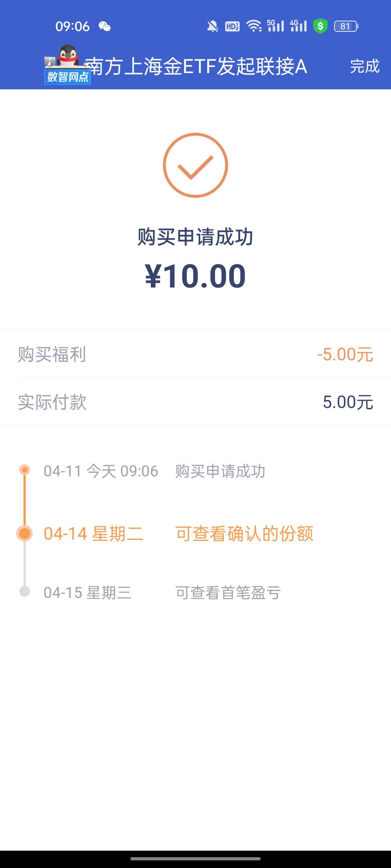Image resolution: width=391 pixels, height=868 pixels.
Task: Tap the Wi-Fi signal icon
Action: (254, 26)
